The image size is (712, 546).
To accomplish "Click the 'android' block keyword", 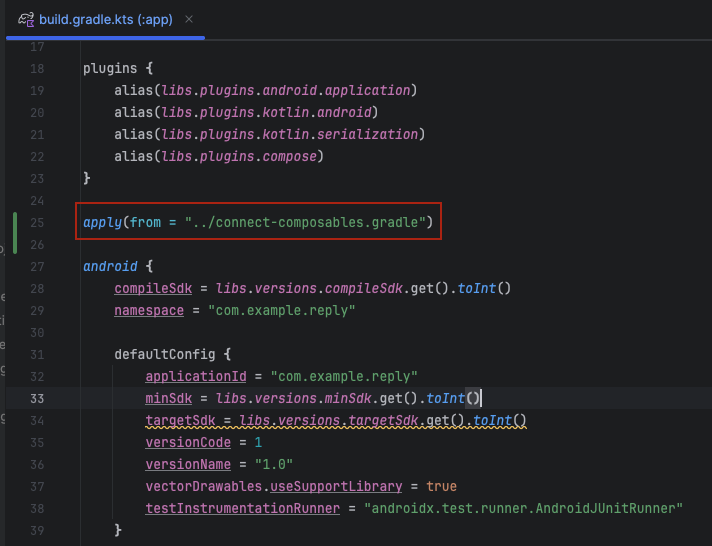I will click(x=110, y=266).
